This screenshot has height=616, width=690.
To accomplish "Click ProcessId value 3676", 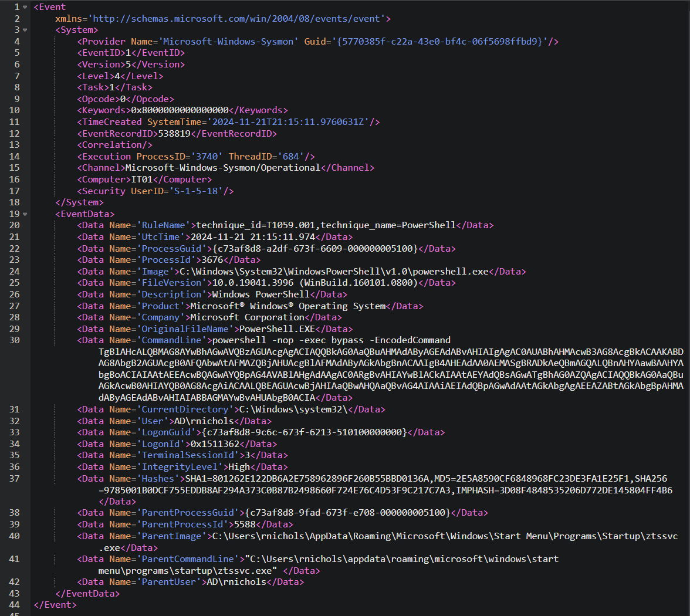I will point(212,259).
